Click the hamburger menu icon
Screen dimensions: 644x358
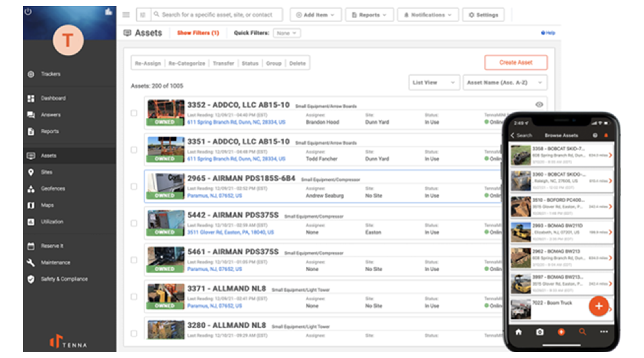pos(126,15)
